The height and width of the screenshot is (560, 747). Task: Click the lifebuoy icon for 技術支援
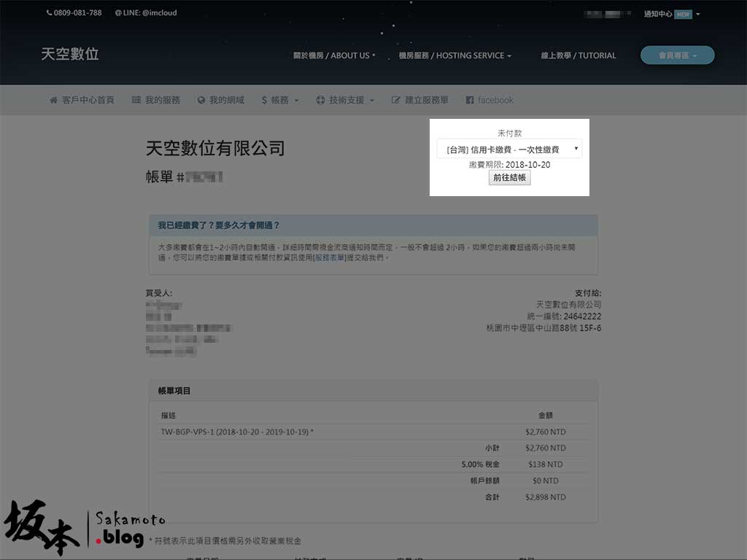pyautogui.click(x=320, y=100)
